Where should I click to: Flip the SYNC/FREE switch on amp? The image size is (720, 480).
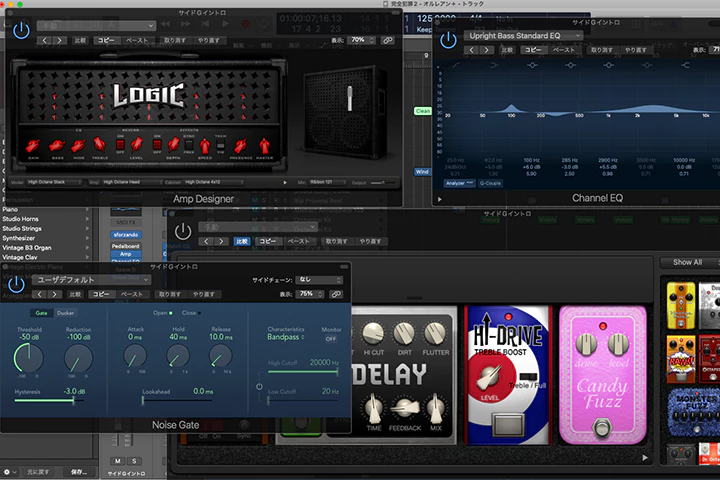pyautogui.click(x=189, y=145)
